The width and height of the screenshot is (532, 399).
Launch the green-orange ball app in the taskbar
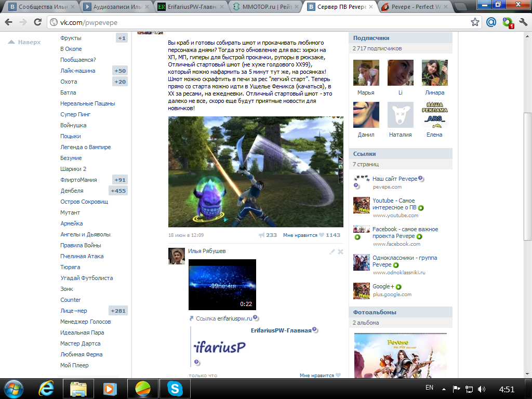click(143, 389)
